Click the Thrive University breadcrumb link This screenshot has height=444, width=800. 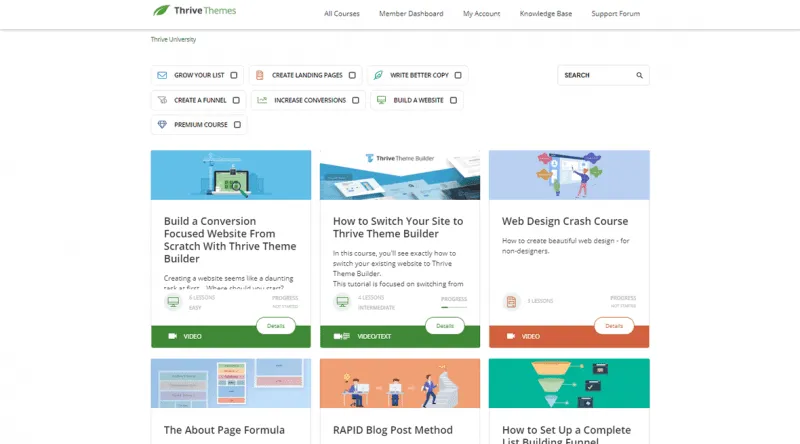click(173, 39)
